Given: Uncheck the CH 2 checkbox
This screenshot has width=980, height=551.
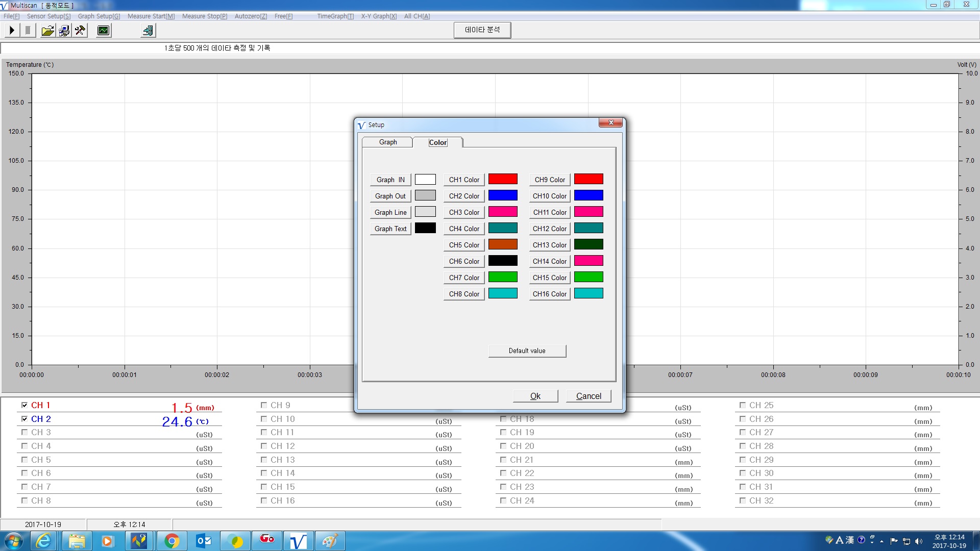Looking at the screenshot, I should (24, 419).
